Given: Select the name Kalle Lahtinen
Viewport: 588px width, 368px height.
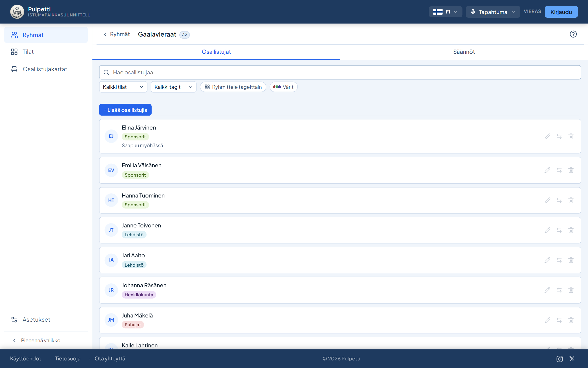Looking at the screenshot, I should (140, 345).
